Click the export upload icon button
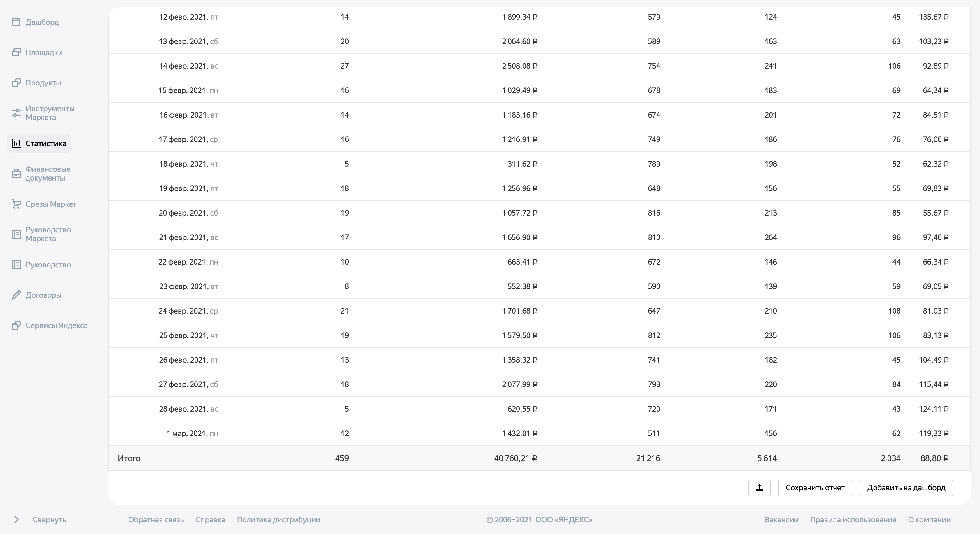 click(759, 488)
